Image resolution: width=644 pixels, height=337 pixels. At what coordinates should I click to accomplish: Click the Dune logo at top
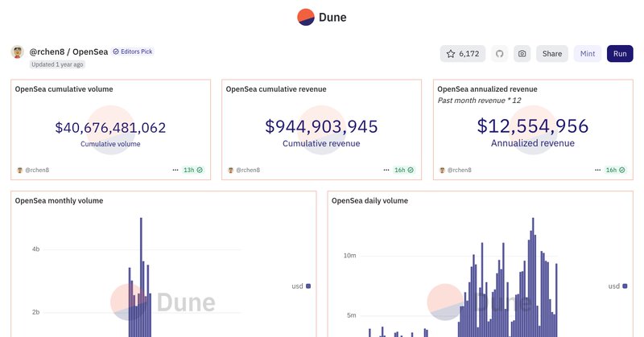(322, 17)
